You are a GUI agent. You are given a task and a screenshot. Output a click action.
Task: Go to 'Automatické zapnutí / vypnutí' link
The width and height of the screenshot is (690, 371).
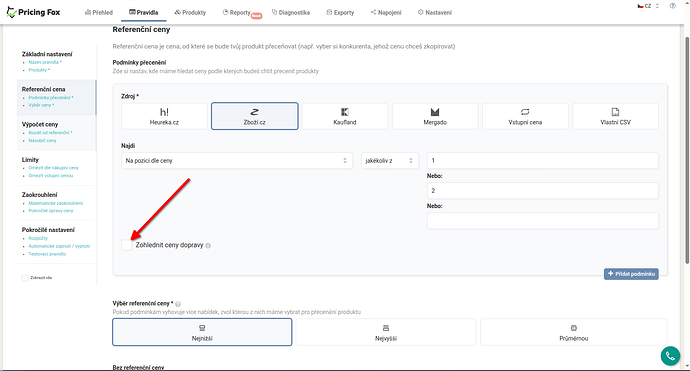click(59, 246)
